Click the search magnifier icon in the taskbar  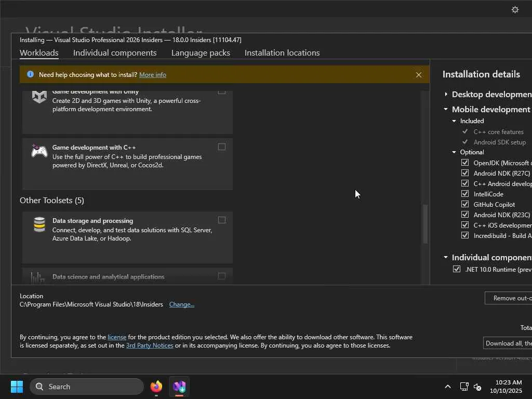click(39, 387)
